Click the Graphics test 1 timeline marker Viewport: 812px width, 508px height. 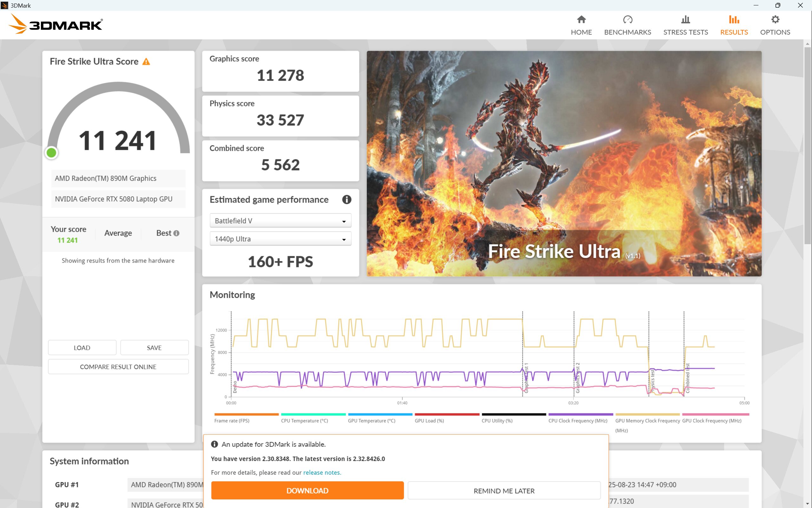[x=526, y=378]
